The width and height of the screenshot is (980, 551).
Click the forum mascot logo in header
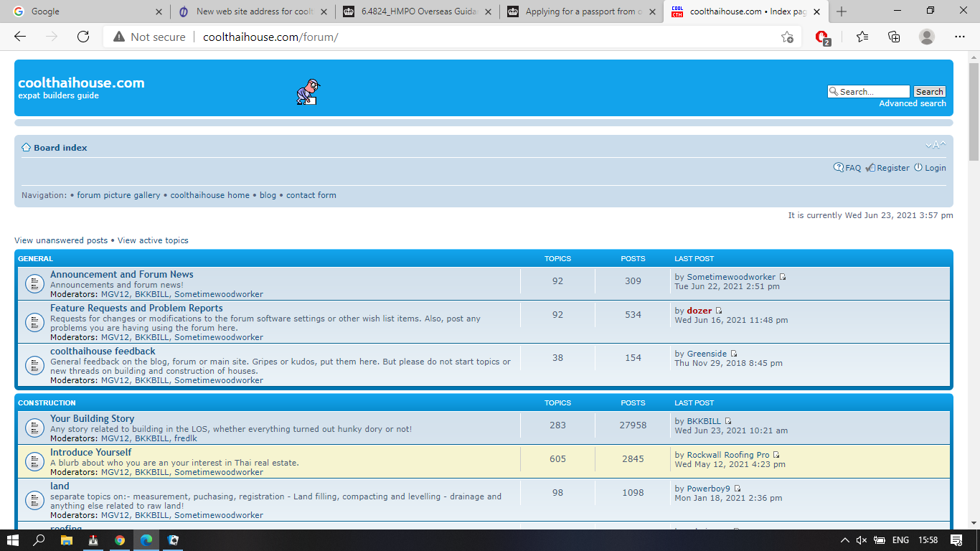coord(308,92)
